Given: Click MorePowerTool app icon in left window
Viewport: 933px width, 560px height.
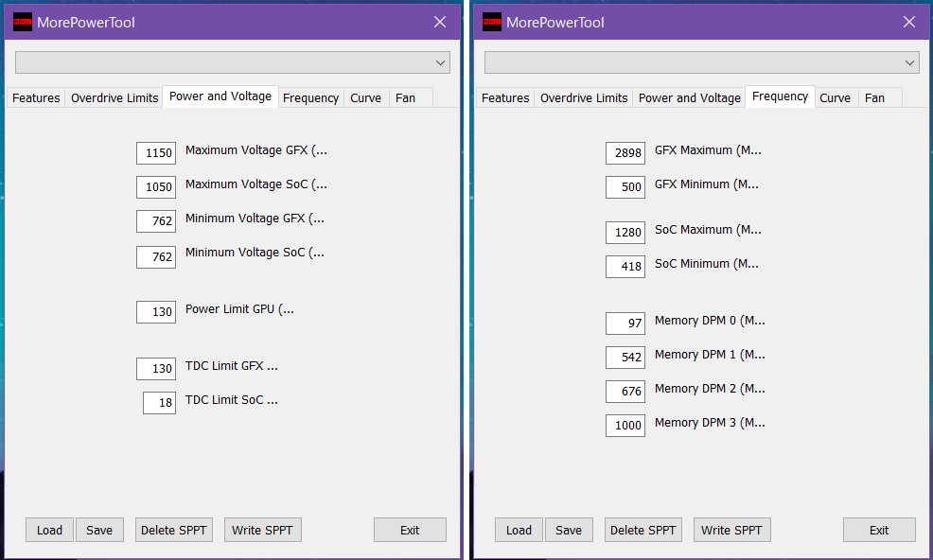Looking at the screenshot, I should (23, 22).
